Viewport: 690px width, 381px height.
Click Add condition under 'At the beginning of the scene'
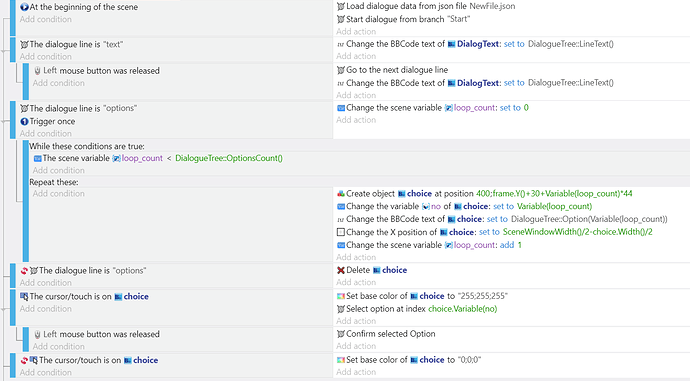tap(45, 19)
